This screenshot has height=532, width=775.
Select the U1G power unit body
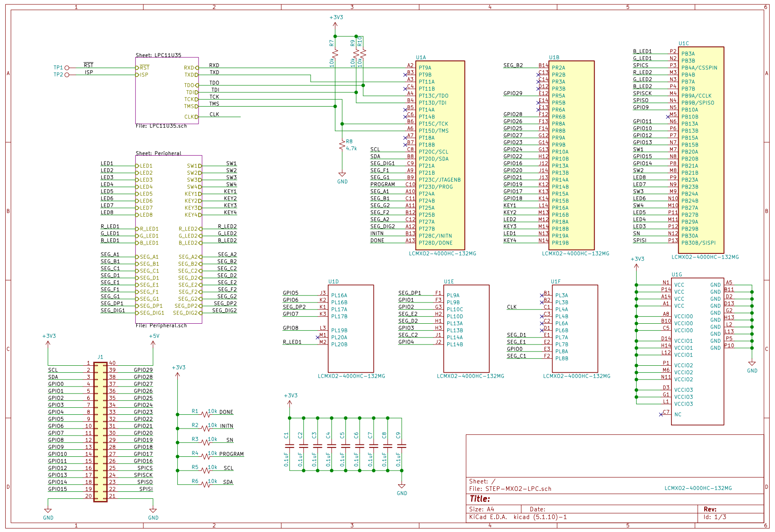point(698,352)
